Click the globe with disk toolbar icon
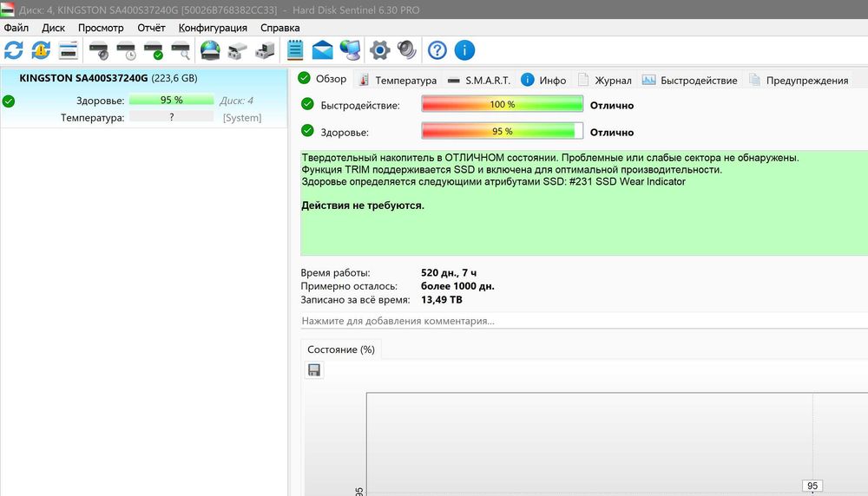 coord(210,50)
